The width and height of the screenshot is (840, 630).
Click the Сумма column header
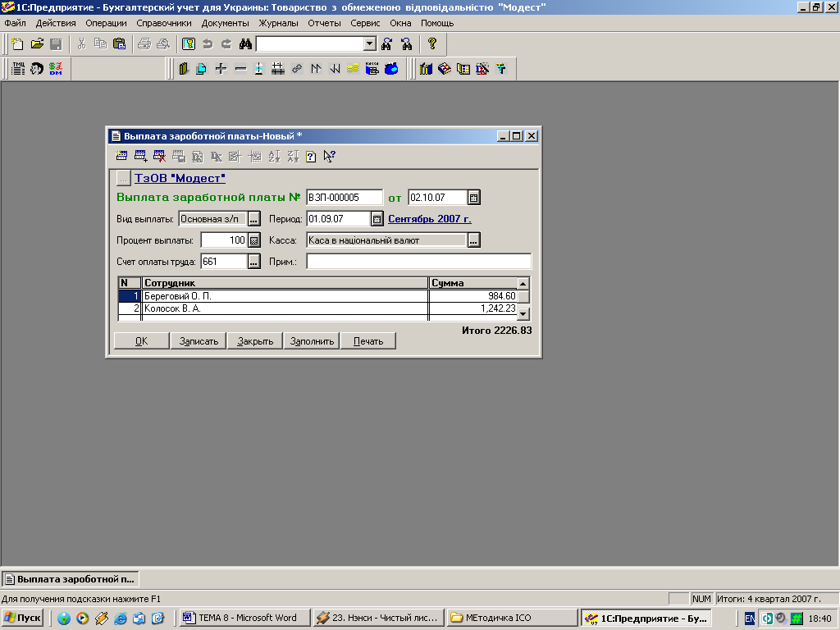(x=473, y=283)
